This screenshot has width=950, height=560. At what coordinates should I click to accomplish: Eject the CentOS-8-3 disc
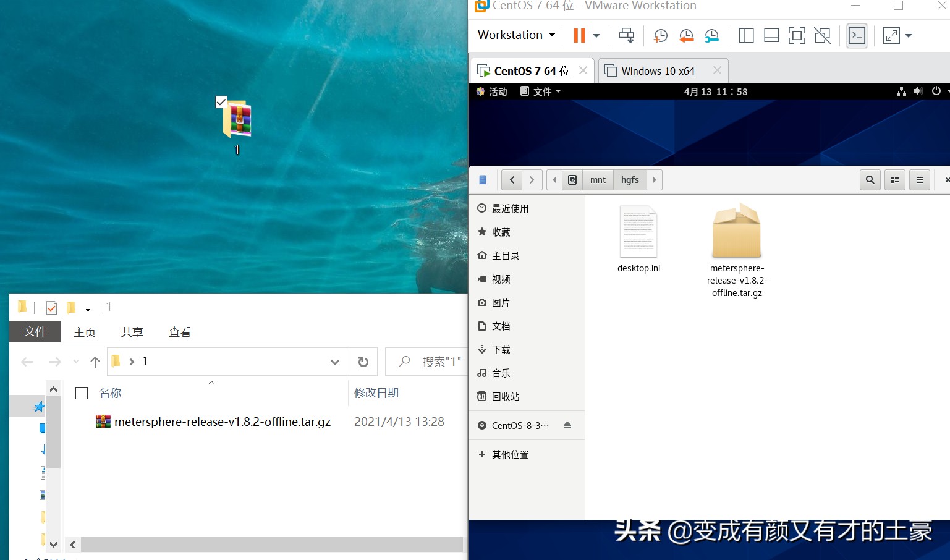[x=567, y=425]
